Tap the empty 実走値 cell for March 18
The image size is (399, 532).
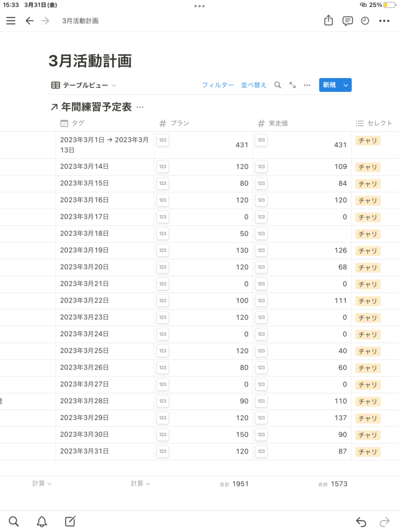[x=307, y=234]
